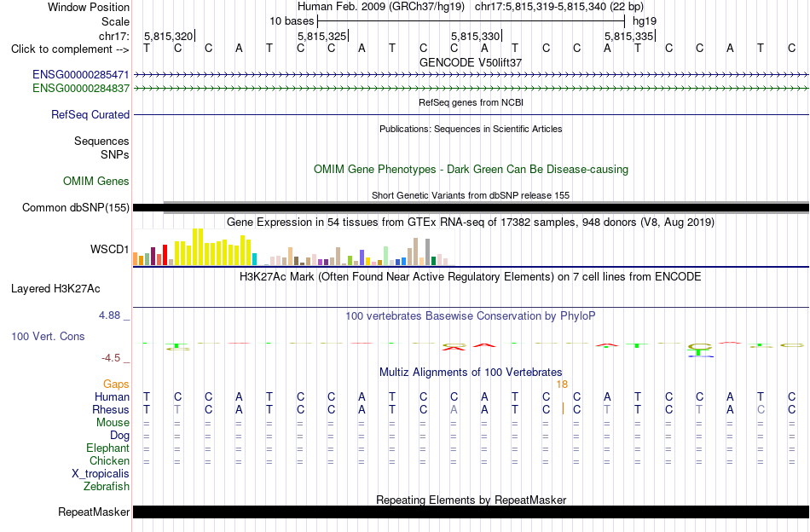Click the 5,815,325 position marker
This screenshot has height=532, width=810.
tap(321, 36)
